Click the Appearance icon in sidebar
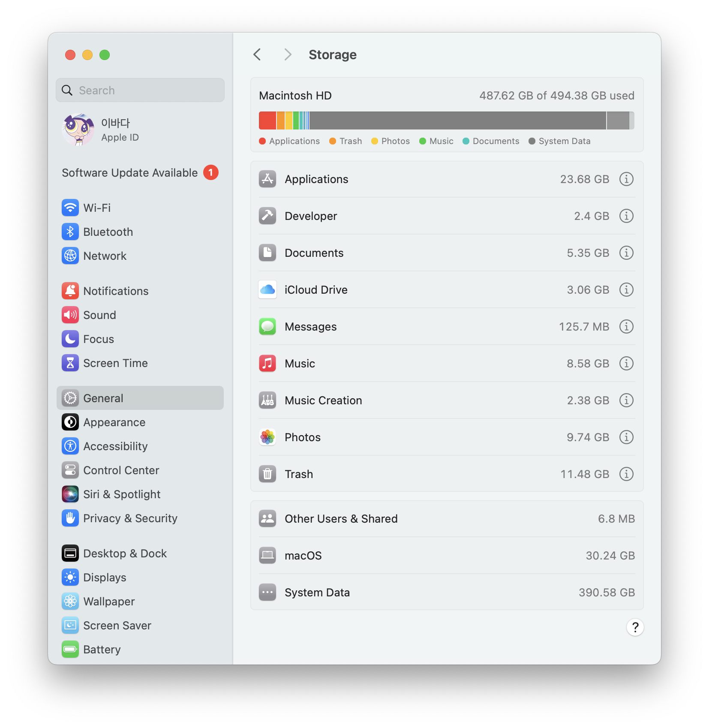The width and height of the screenshot is (709, 728). point(70,422)
